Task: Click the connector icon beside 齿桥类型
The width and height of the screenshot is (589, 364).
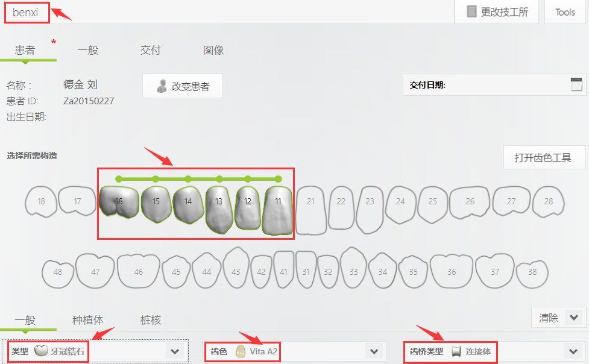Action: [x=456, y=351]
